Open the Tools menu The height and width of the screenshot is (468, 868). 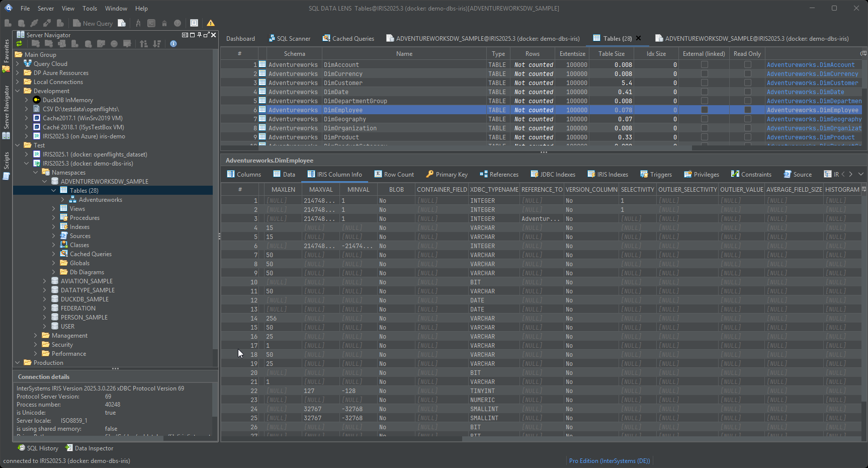[90, 8]
